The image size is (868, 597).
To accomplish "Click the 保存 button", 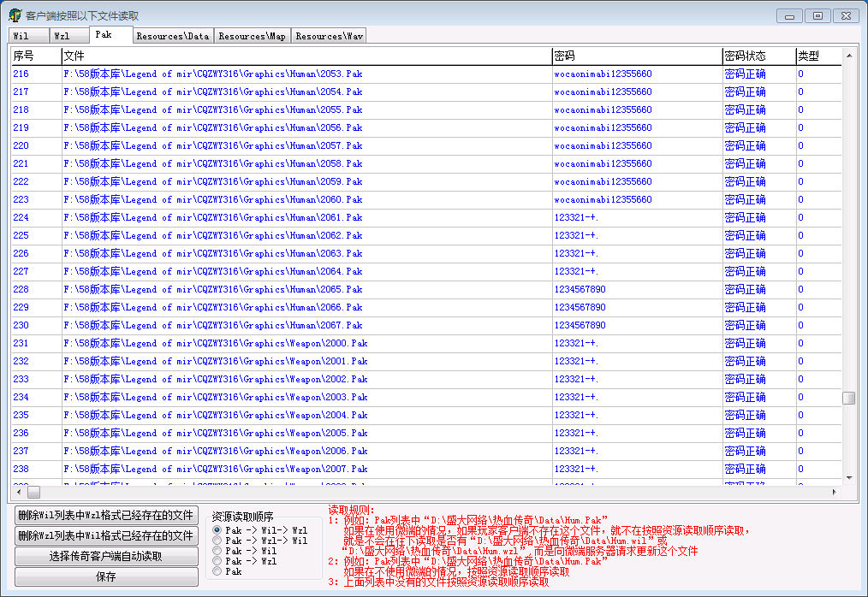I will [x=106, y=576].
